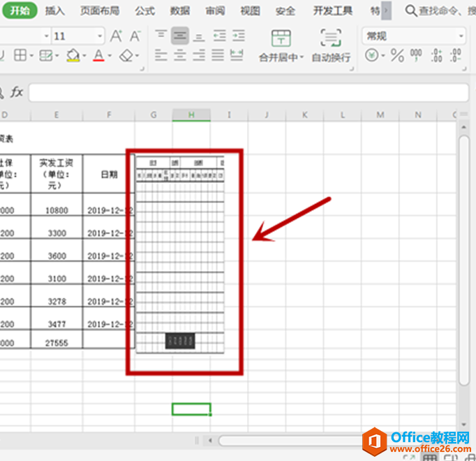This screenshot has width=476, height=461.
Task: Select the 开发工具 tab
Action: coord(333,11)
